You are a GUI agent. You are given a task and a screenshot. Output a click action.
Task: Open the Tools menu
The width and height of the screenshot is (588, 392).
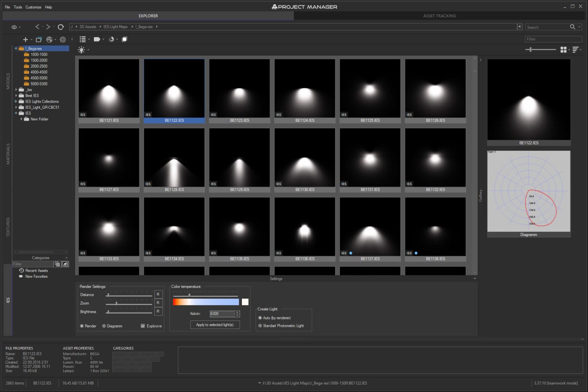click(x=17, y=7)
